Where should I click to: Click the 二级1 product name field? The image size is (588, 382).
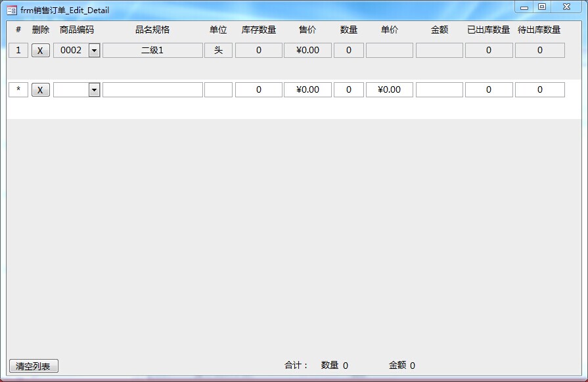(152, 50)
